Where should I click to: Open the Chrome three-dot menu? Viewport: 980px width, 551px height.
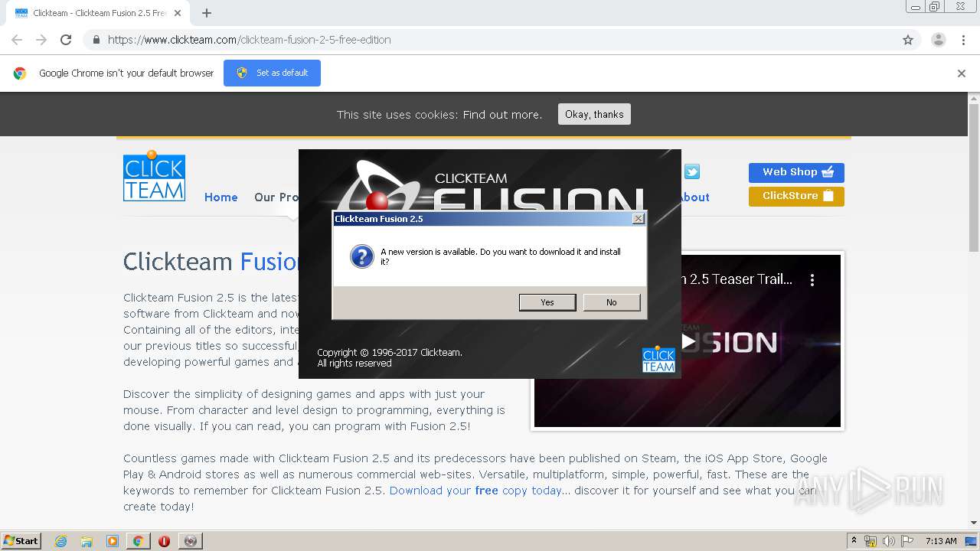[963, 40]
